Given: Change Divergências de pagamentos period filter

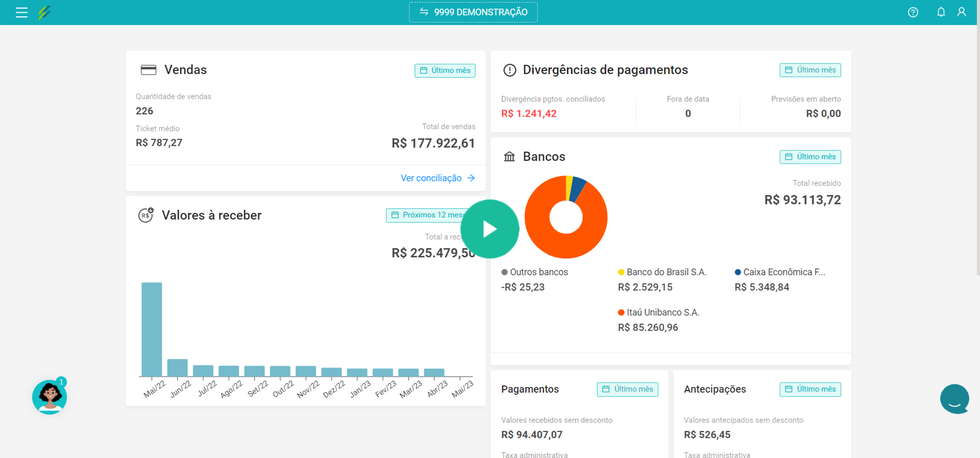Looking at the screenshot, I should (x=810, y=70).
